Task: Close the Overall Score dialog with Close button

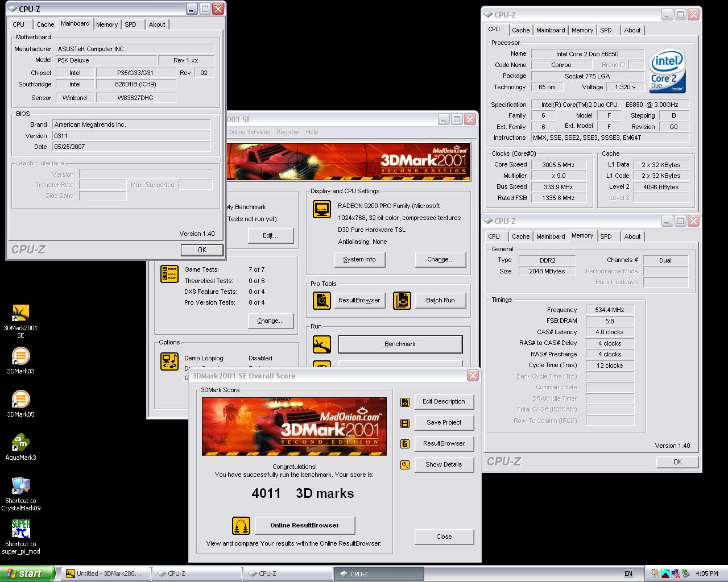Action: click(x=444, y=537)
